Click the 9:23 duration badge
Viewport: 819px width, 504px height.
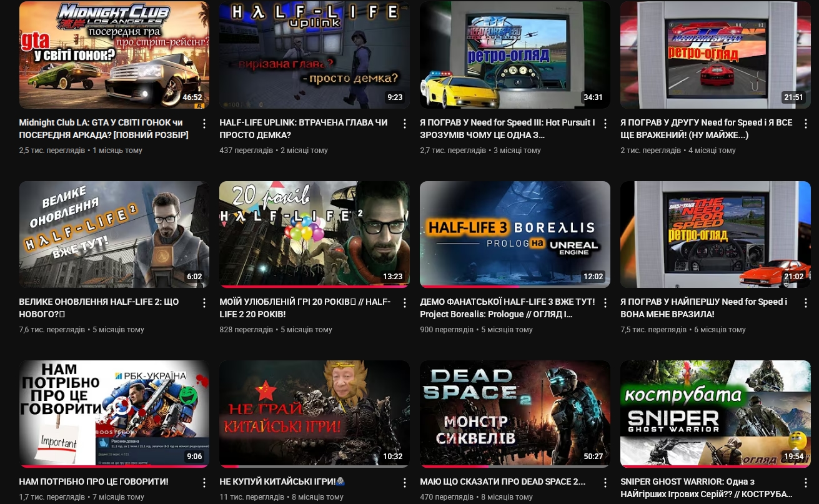tap(395, 97)
